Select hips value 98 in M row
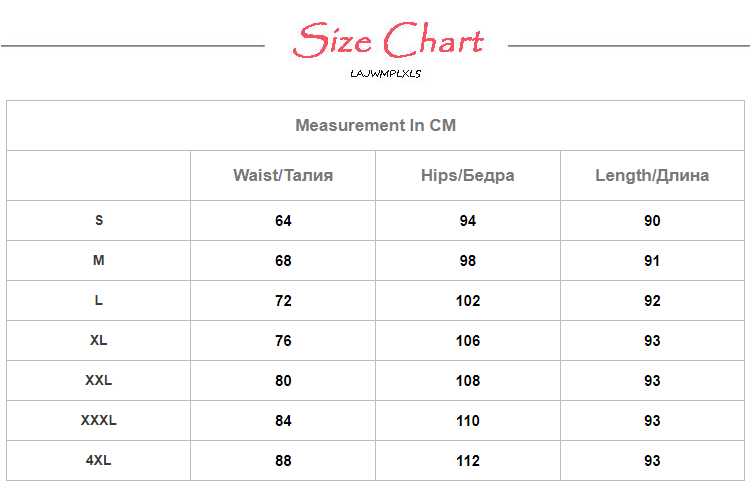 [x=468, y=261]
